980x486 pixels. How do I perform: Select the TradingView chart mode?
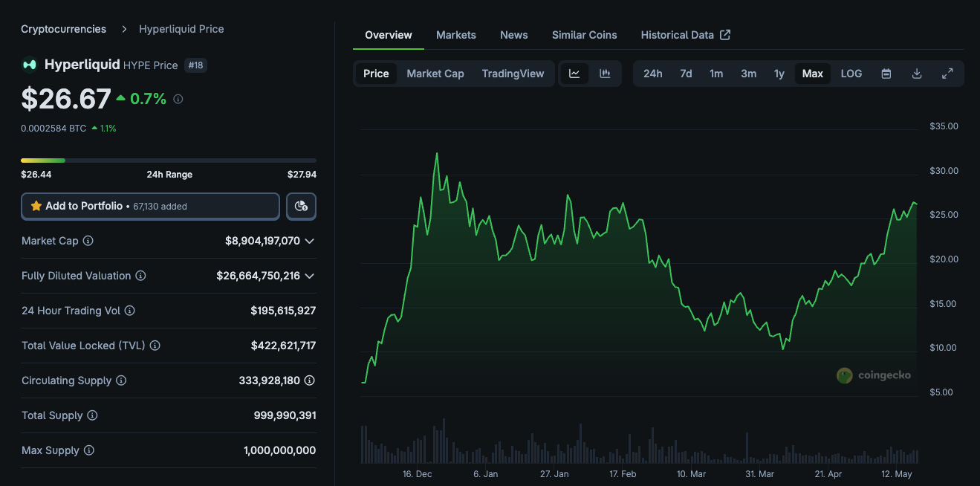coord(513,74)
